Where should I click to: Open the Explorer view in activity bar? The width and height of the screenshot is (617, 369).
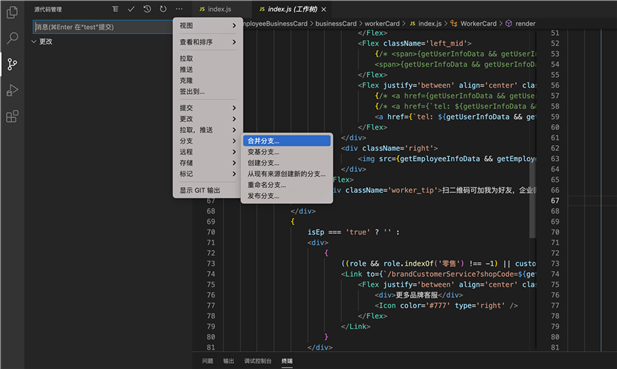[12, 12]
